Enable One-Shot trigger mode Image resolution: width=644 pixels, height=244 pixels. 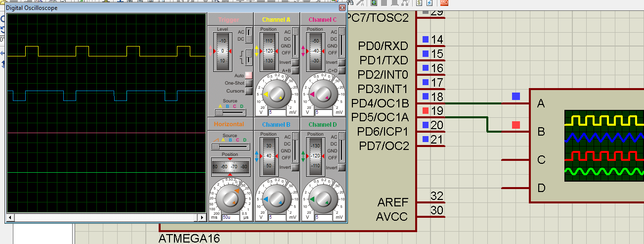[249, 83]
